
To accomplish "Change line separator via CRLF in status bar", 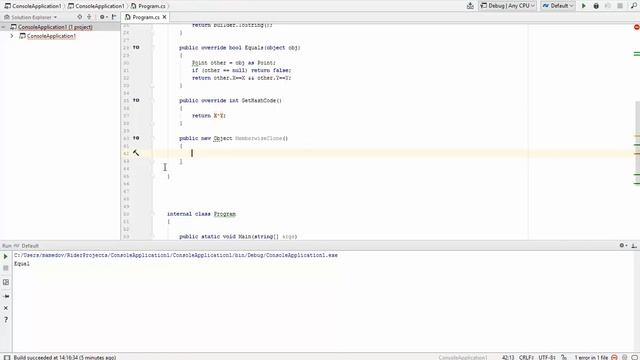I will point(526,358).
